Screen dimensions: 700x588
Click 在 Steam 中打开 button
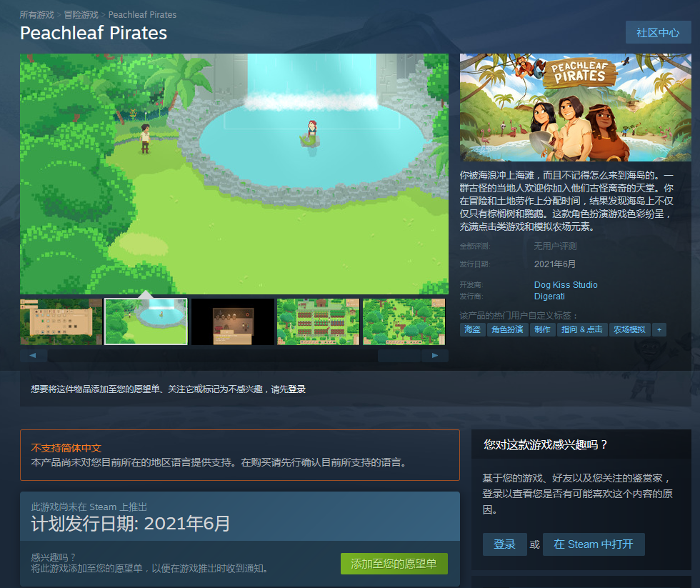[594, 544]
